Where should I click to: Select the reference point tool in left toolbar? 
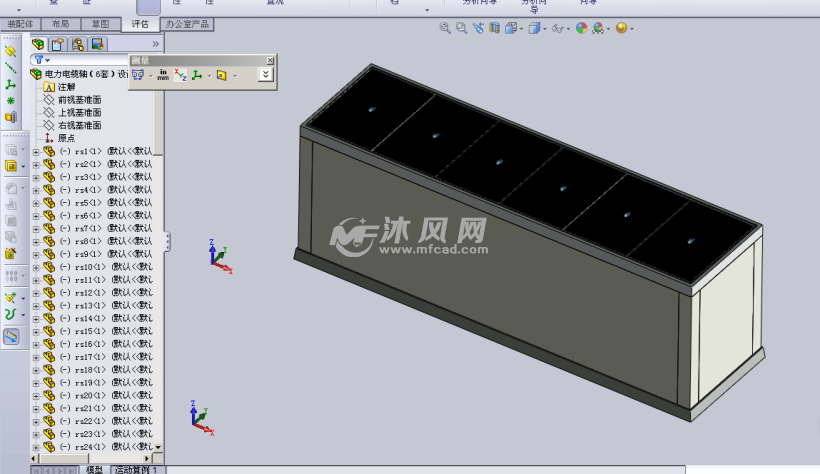10,100
